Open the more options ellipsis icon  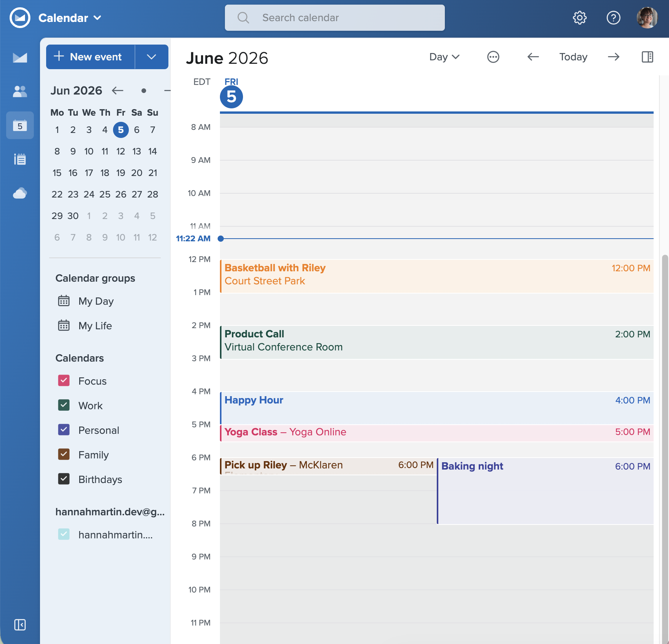click(x=493, y=57)
